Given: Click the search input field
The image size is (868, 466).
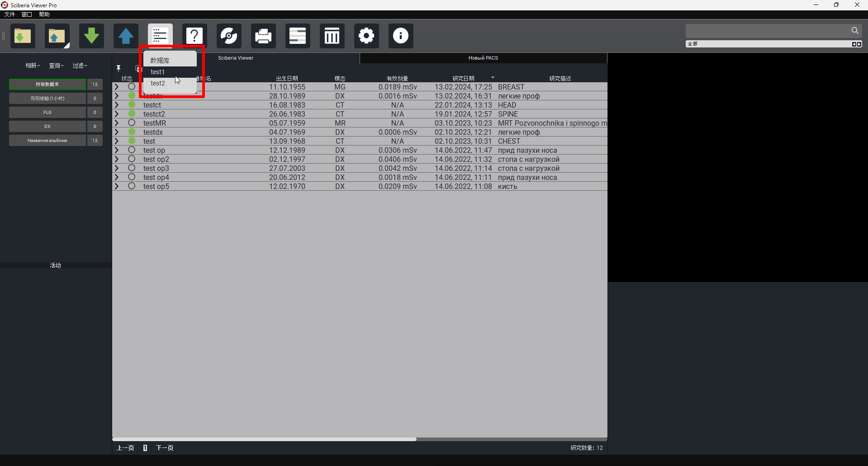Looking at the screenshot, I should click(768, 31).
